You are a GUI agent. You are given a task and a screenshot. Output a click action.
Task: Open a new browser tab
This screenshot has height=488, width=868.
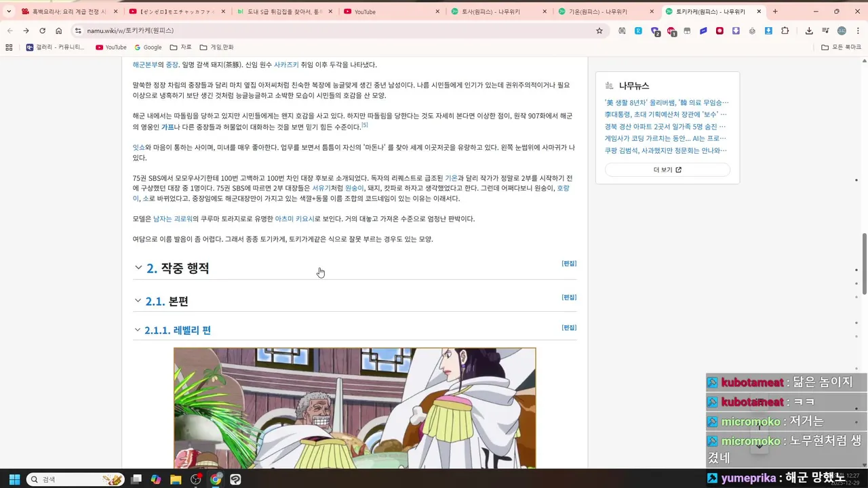pos(775,12)
